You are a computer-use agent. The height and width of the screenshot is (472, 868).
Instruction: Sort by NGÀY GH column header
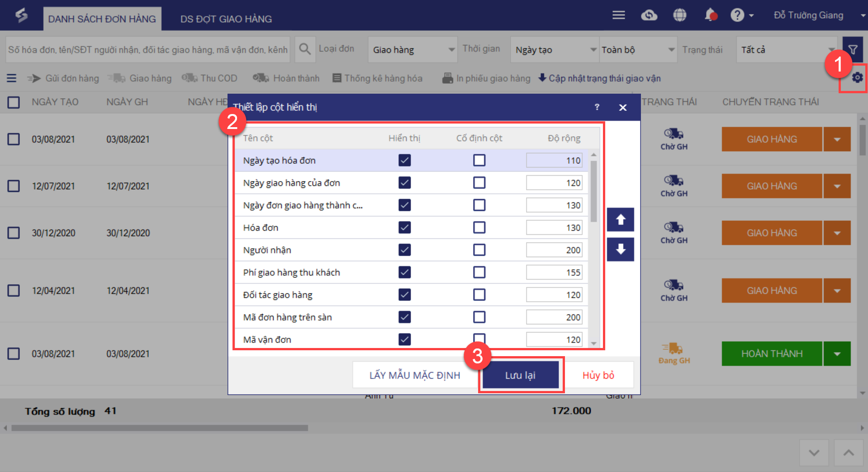click(127, 102)
